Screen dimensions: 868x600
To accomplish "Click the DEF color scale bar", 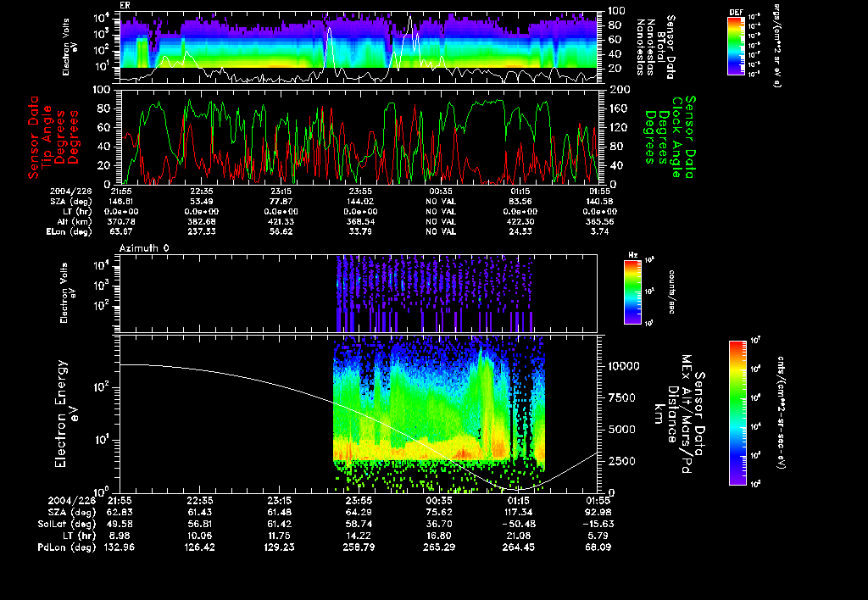I will 736,47.
